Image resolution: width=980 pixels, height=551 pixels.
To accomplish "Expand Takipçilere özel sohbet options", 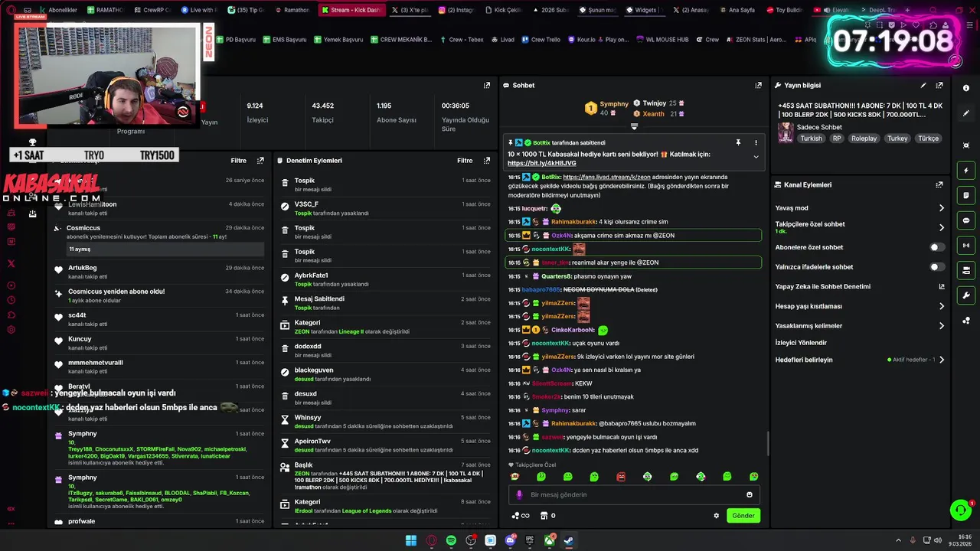I will click(942, 227).
